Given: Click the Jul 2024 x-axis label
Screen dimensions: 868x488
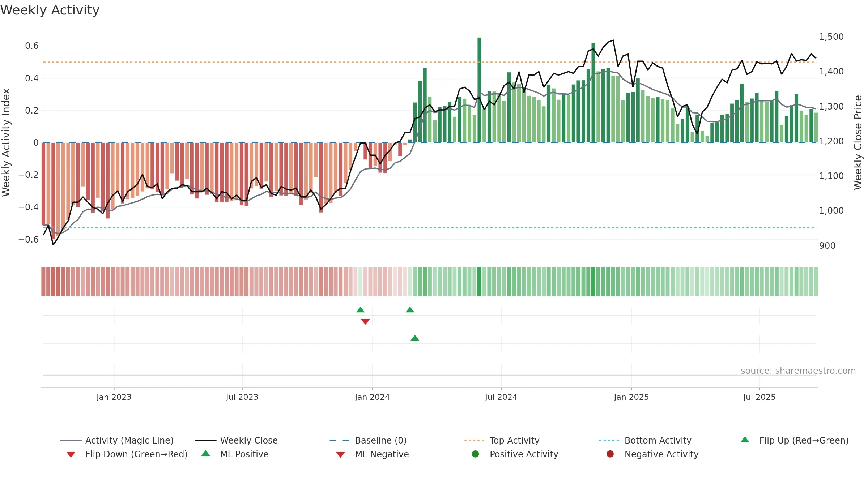Looking at the screenshot, I should tap(501, 397).
